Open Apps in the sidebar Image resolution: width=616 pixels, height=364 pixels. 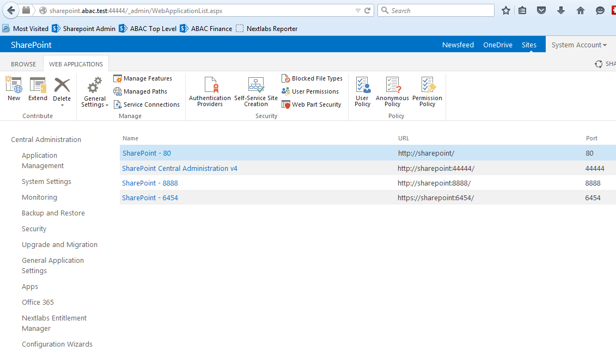pyautogui.click(x=30, y=287)
